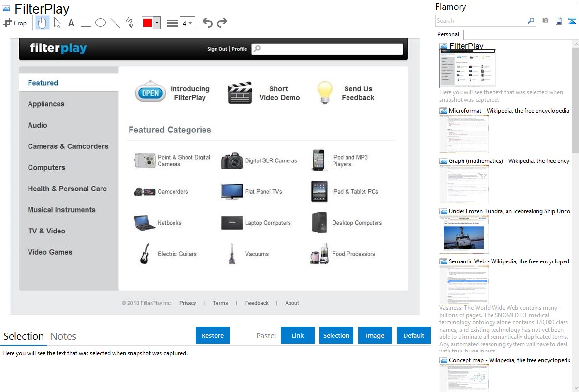Select TV & Video in the sidebar
The height and width of the screenshot is (392, 579).
pos(46,231)
